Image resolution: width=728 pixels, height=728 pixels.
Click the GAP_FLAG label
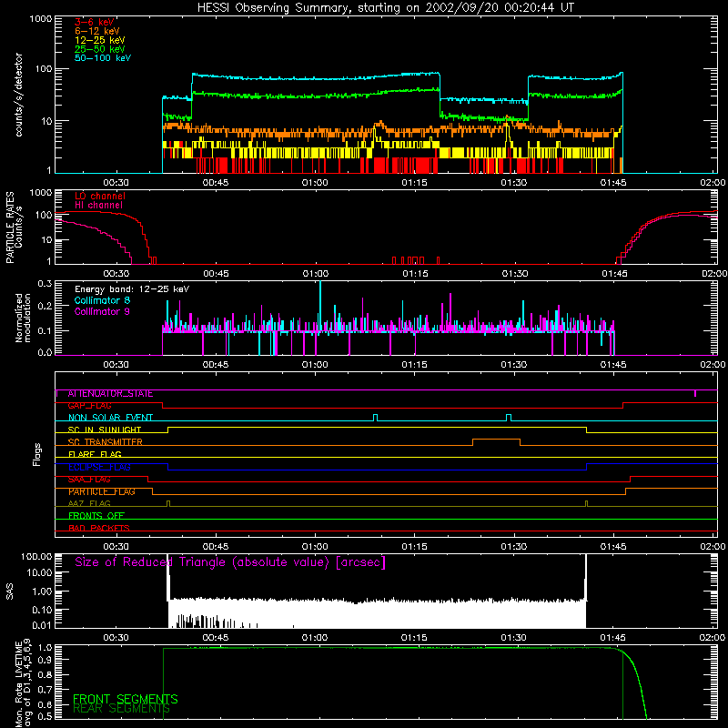tap(89, 406)
